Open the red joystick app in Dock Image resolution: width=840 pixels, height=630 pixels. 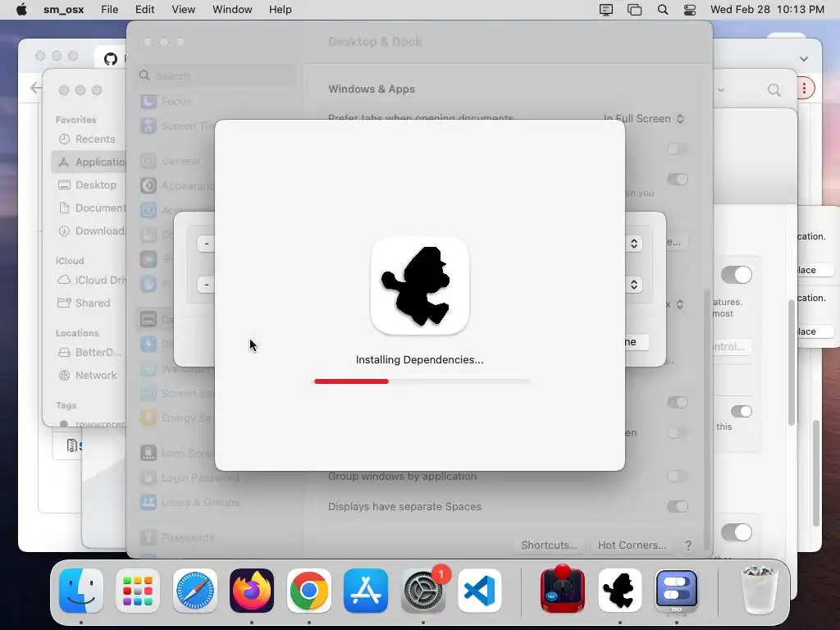(x=563, y=589)
